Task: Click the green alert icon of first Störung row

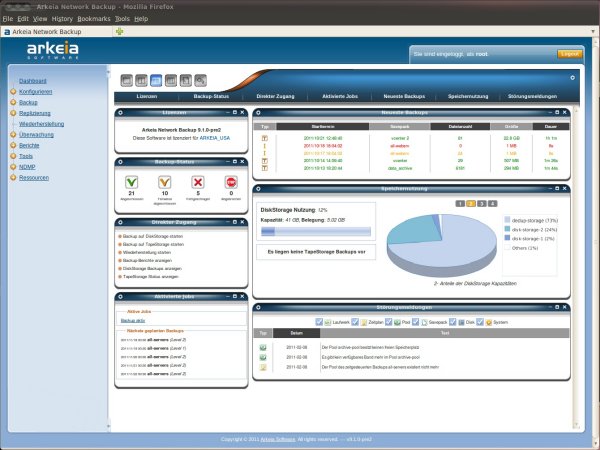Action: [263, 347]
